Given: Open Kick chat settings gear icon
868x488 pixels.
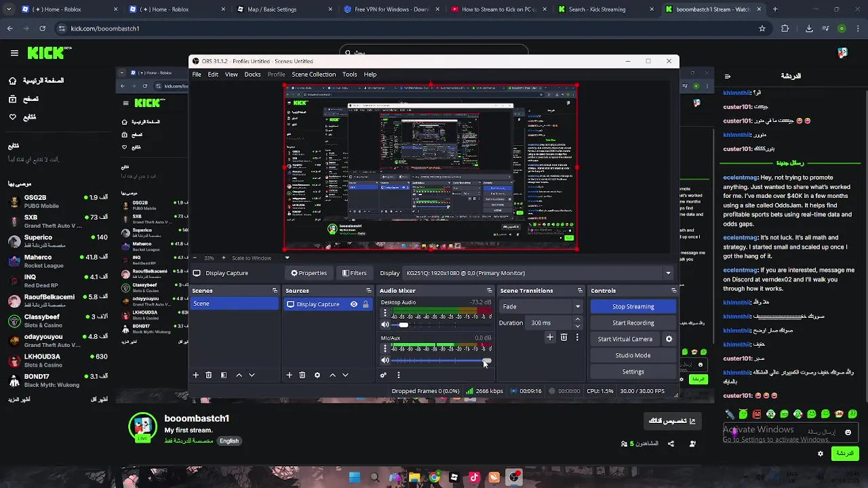Looking at the screenshot, I should (821, 453).
